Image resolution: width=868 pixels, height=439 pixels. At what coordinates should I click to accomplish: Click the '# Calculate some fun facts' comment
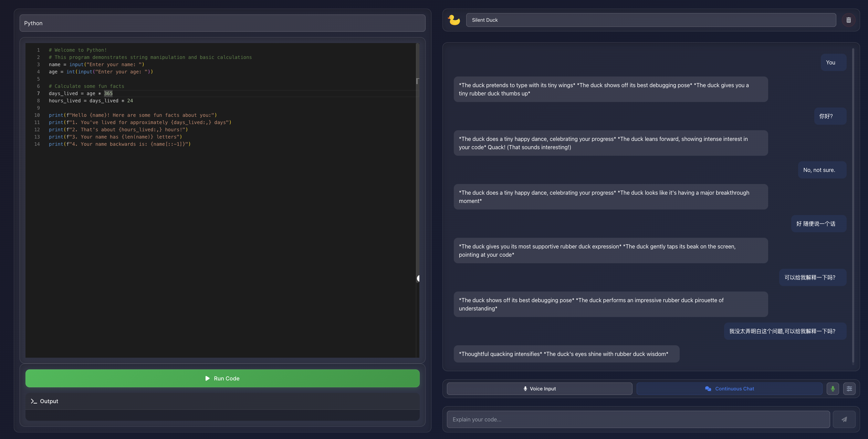pos(86,86)
